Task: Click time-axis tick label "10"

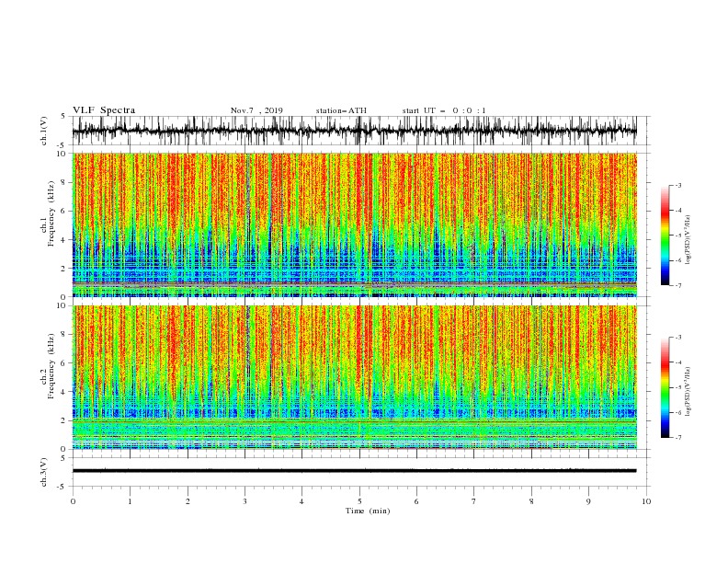Action: coord(646,501)
